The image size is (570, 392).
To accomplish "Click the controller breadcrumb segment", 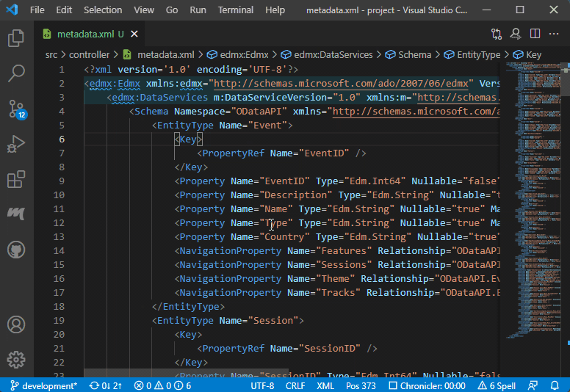I will tap(89, 55).
